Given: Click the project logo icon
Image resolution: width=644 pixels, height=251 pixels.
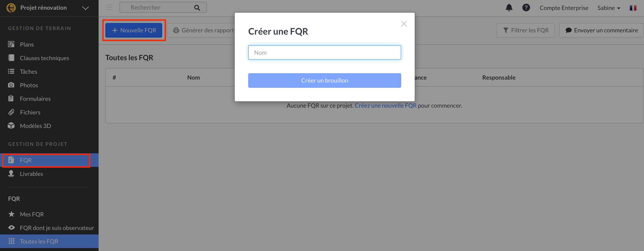Looking at the screenshot, I should click(x=11, y=8).
